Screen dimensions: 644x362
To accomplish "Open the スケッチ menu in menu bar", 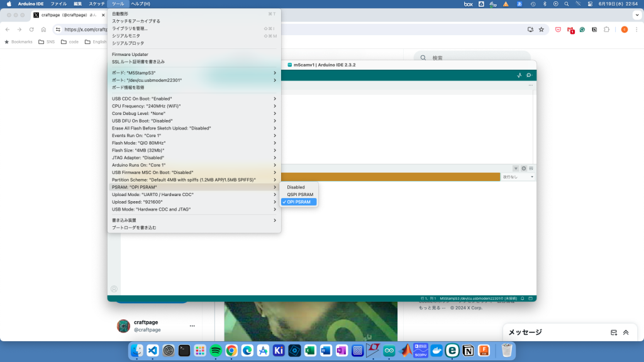I will (97, 4).
